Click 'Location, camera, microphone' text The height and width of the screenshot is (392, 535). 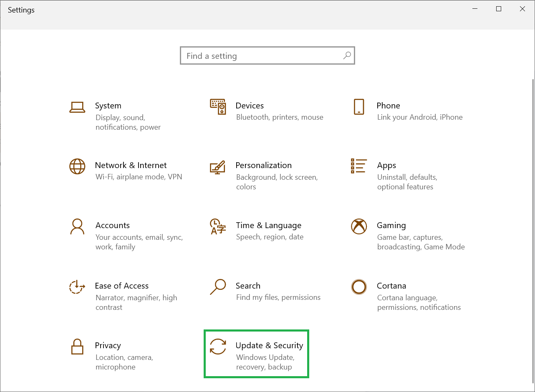tap(124, 362)
